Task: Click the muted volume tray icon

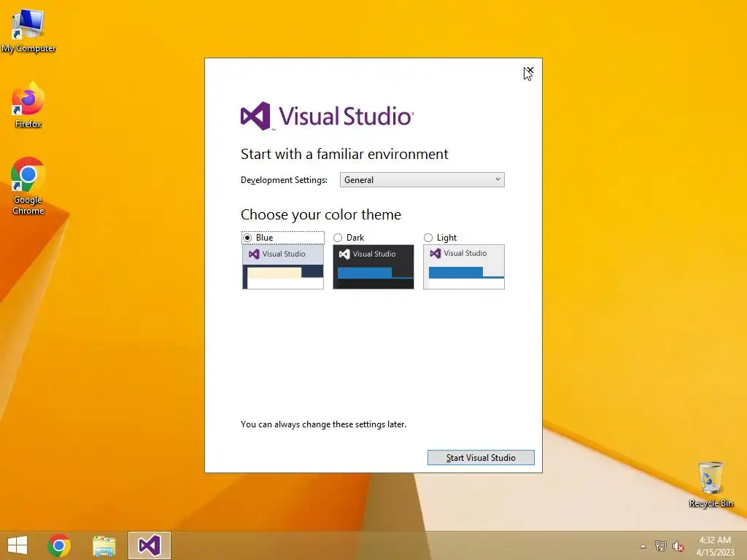Action: [x=678, y=547]
